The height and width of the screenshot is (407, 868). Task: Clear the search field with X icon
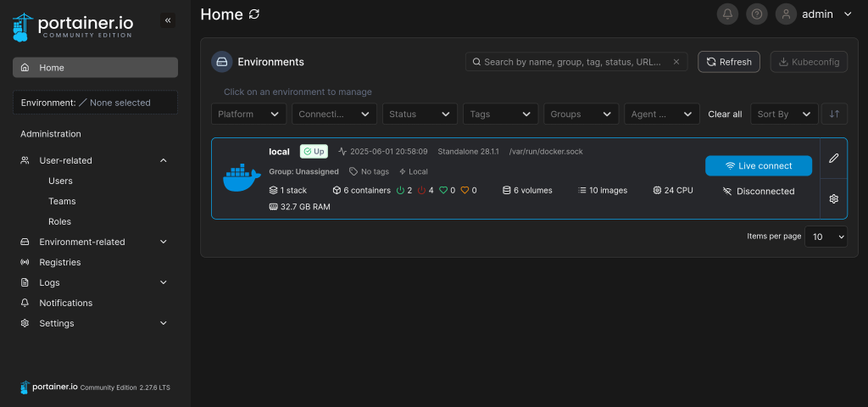point(676,62)
